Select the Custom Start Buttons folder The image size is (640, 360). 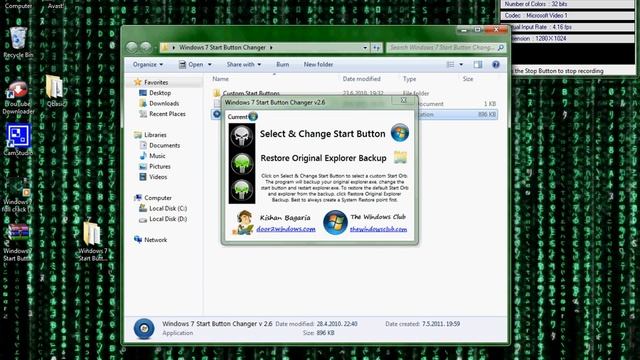251,93
